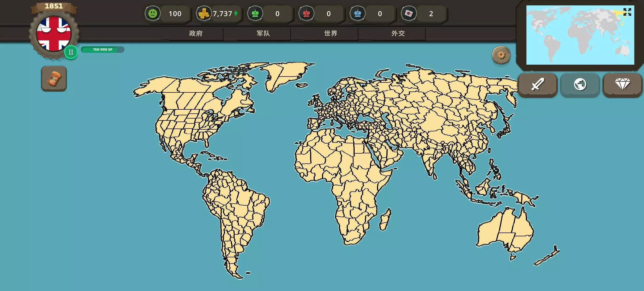Click the blue crown counter icon
This screenshot has width=644, height=291.
click(x=358, y=13)
